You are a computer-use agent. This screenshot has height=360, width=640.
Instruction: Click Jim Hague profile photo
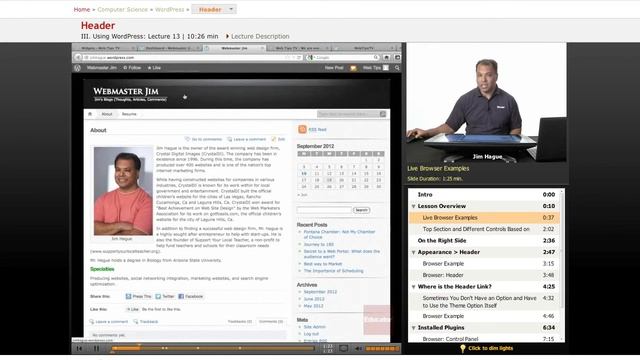pos(123,191)
